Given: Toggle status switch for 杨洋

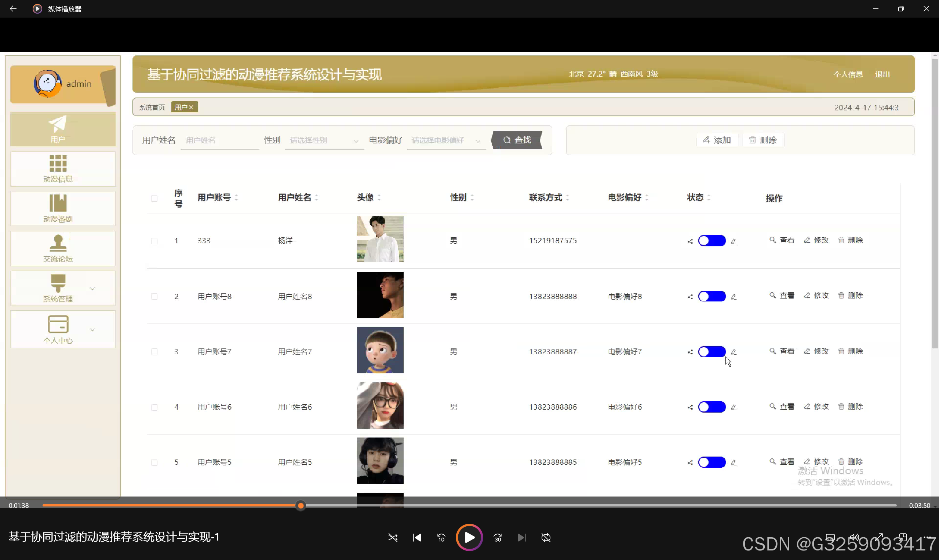Looking at the screenshot, I should pos(712,241).
